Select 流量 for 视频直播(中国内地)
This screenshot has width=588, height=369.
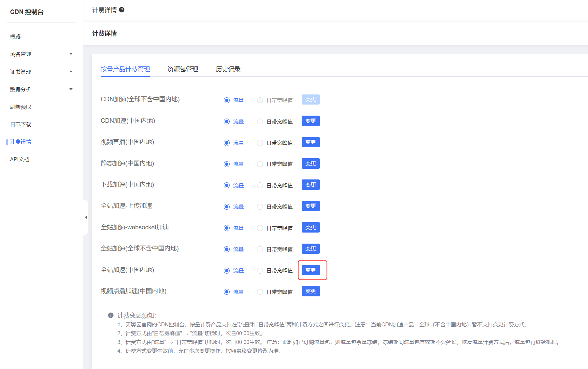tap(234, 143)
